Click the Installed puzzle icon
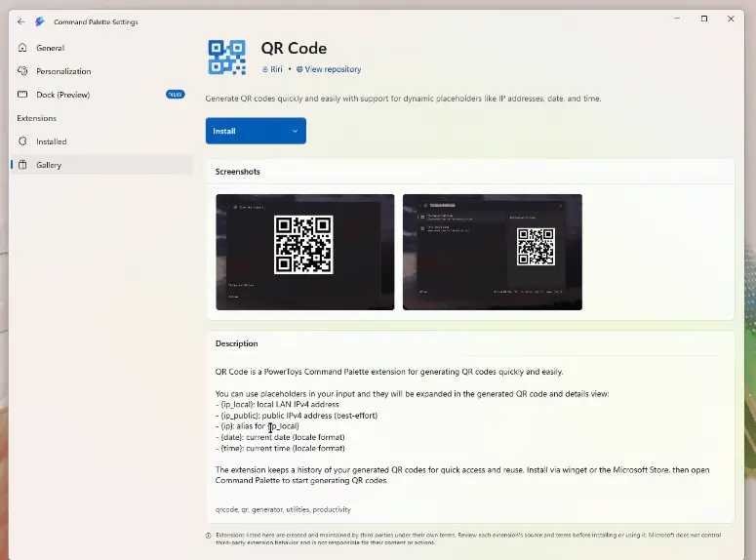Viewport: 756px width, 560px height. pyautogui.click(x=22, y=141)
